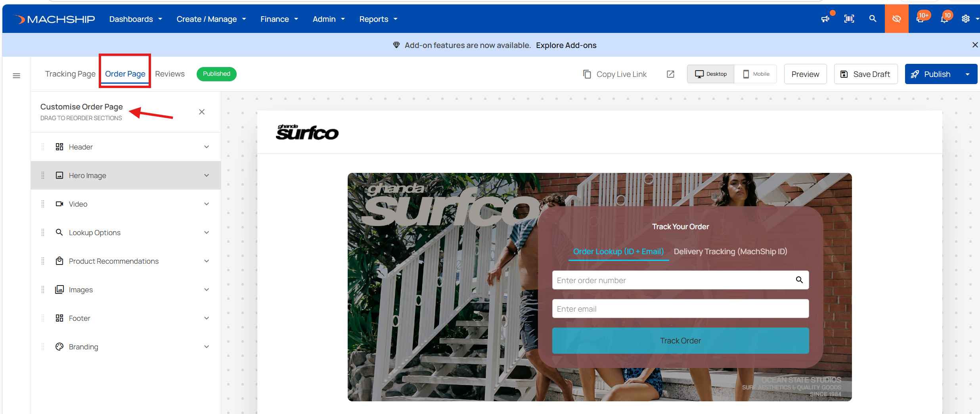The width and height of the screenshot is (980, 414).
Task: Grab the Hero Image drag handle
Action: coord(43,175)
